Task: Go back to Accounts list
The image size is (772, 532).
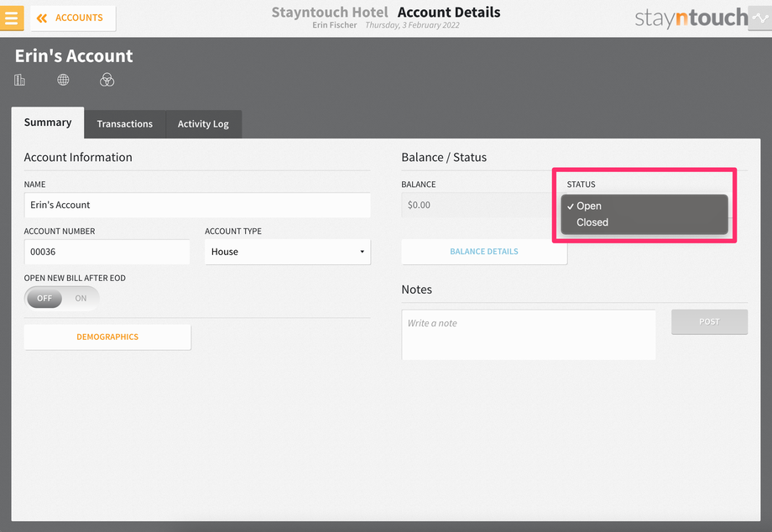Action: 73,18
